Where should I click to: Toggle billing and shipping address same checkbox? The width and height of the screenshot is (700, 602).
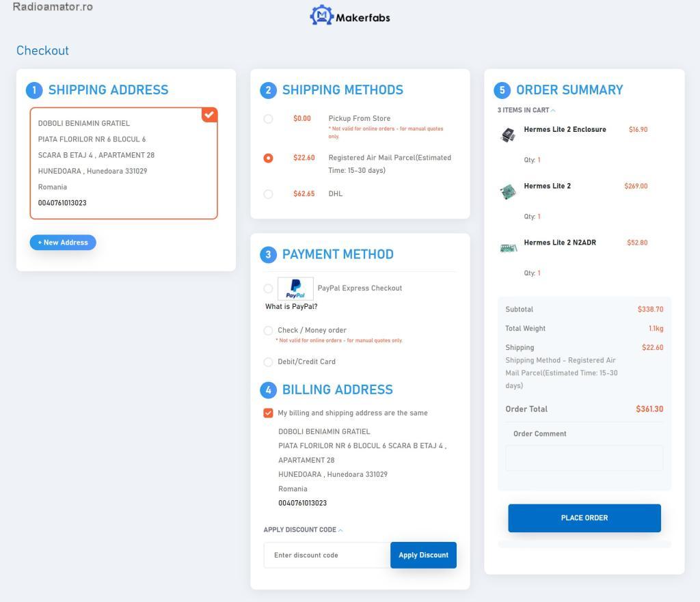point(268,413)
